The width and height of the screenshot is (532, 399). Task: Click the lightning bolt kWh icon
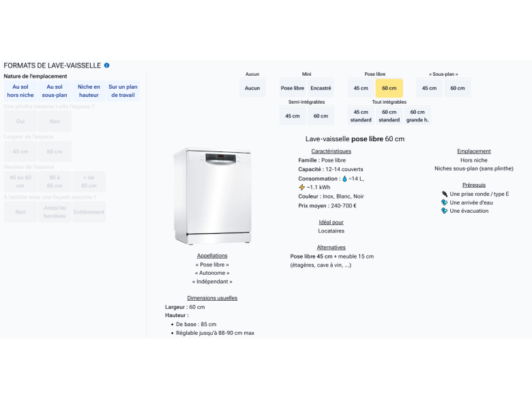(302, 188)
